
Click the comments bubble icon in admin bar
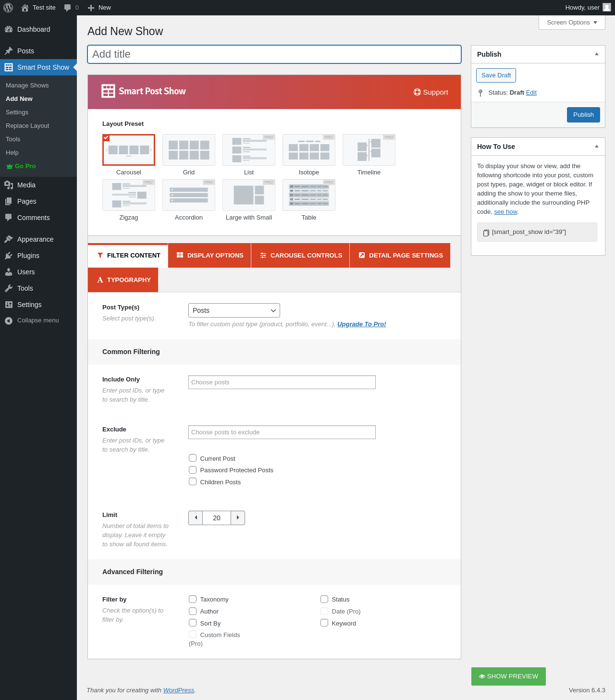pyautogui.click(x=67, y=8)
